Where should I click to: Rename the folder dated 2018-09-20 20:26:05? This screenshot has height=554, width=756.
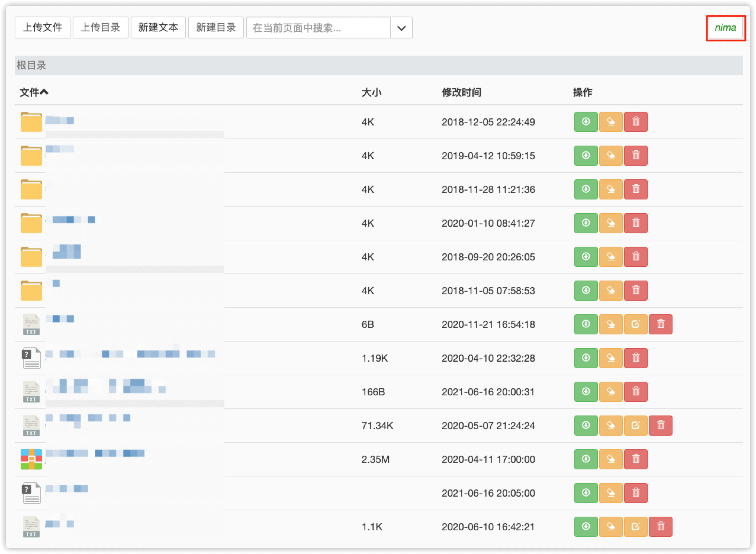[611, 257]
